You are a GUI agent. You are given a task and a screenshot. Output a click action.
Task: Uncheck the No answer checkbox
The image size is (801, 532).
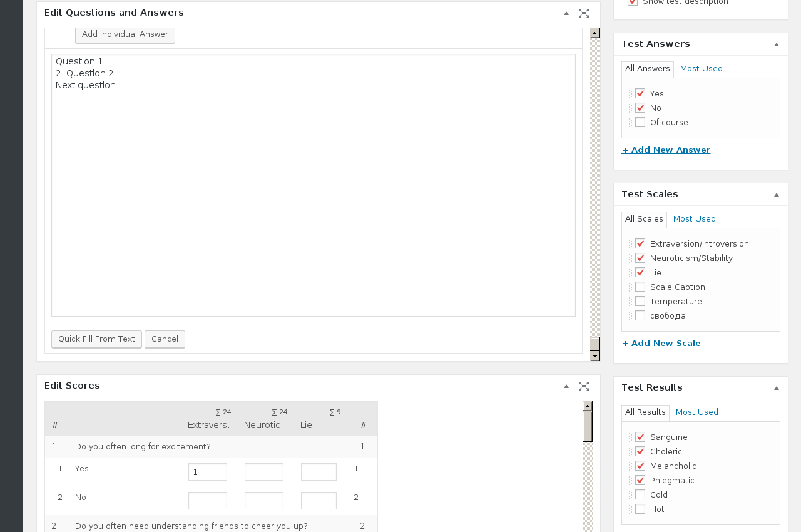(640, 108)
